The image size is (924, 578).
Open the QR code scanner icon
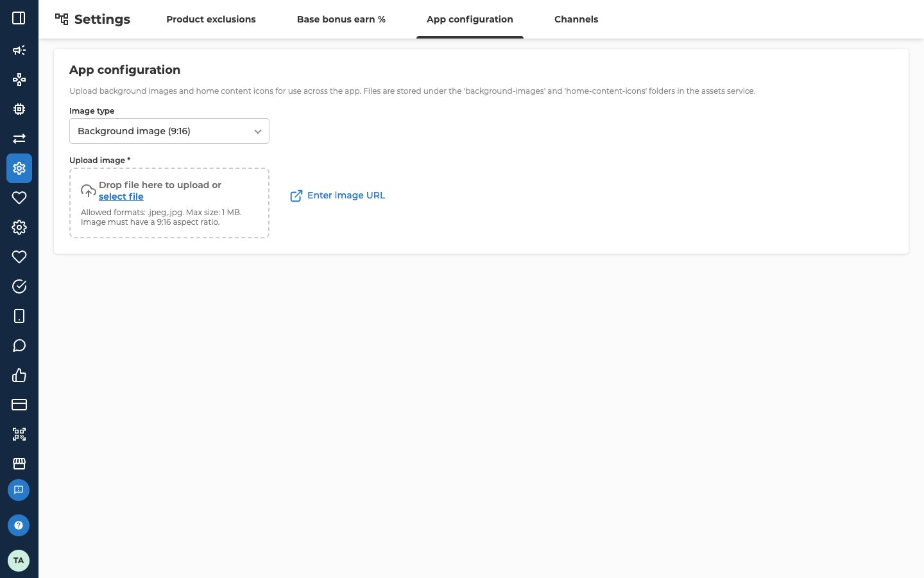tap(19, 434)
